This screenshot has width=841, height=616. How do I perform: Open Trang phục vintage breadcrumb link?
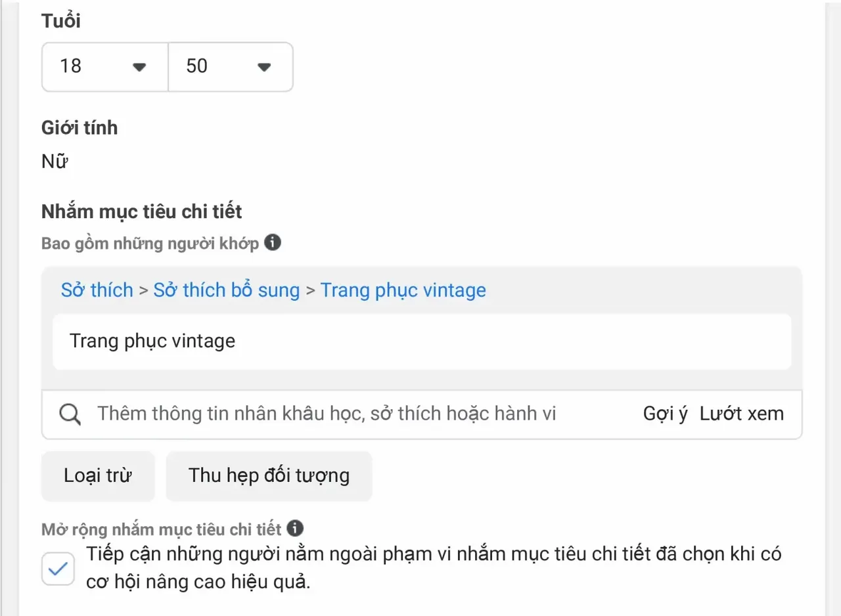pyautogui.click(x=403, y=290)
